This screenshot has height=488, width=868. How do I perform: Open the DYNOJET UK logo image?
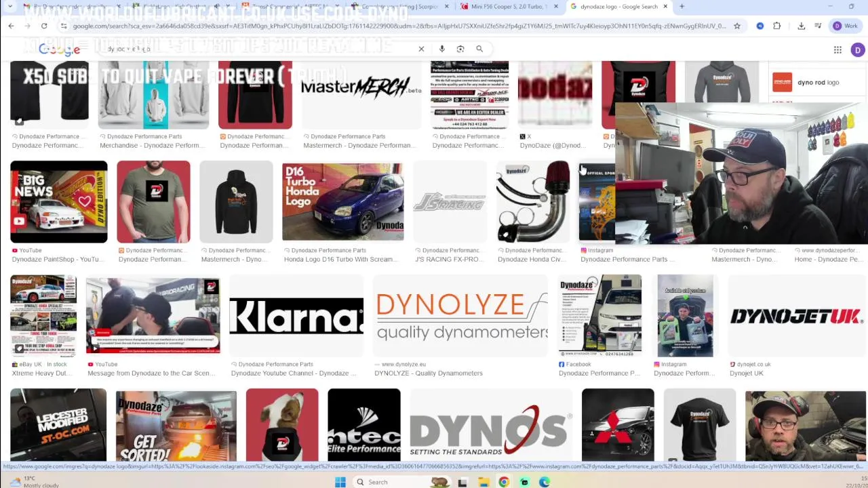796,316
